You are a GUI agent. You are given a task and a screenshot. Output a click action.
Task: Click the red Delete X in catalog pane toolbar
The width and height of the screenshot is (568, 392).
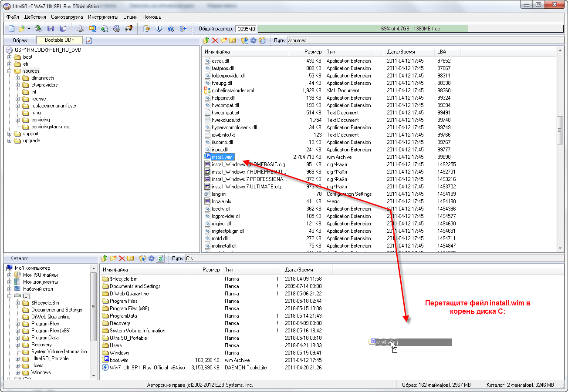(x=122, y=258)
